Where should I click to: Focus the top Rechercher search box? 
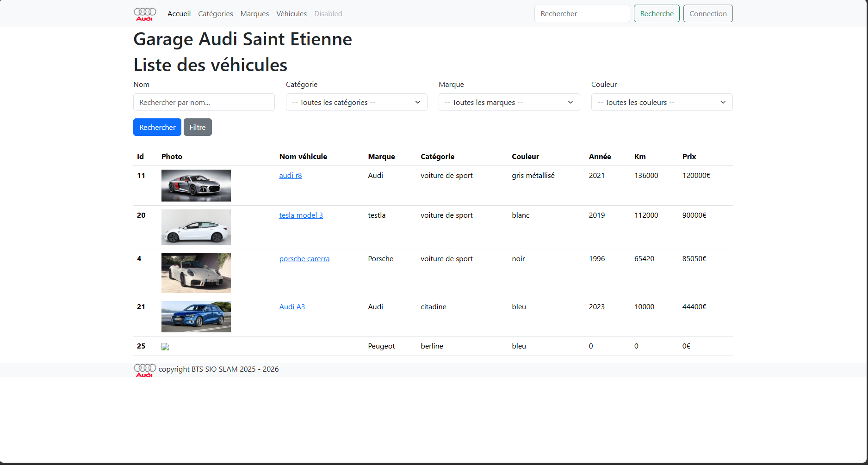click(582, 13)
